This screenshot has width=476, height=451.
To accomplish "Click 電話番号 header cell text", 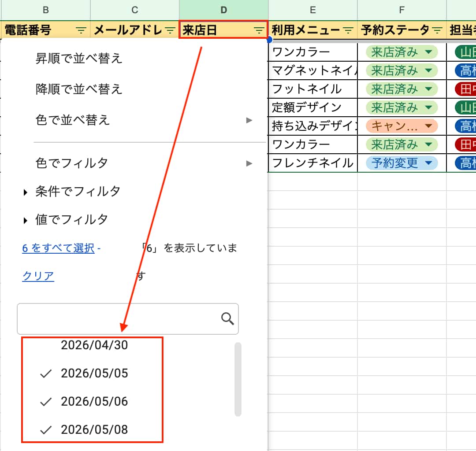I will tap(28, 30).
